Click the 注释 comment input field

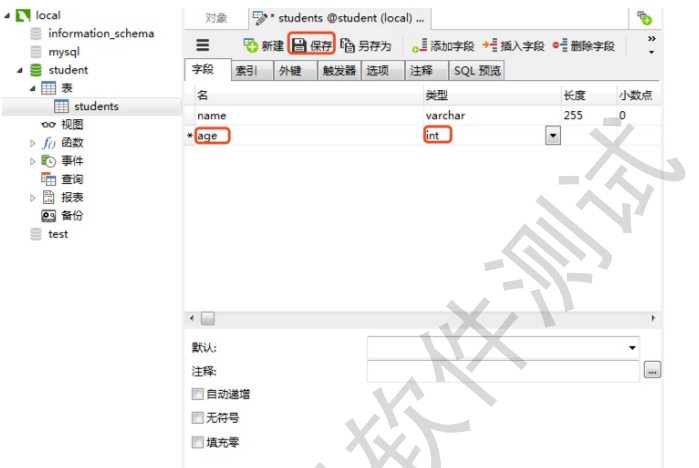coord(503,371)
